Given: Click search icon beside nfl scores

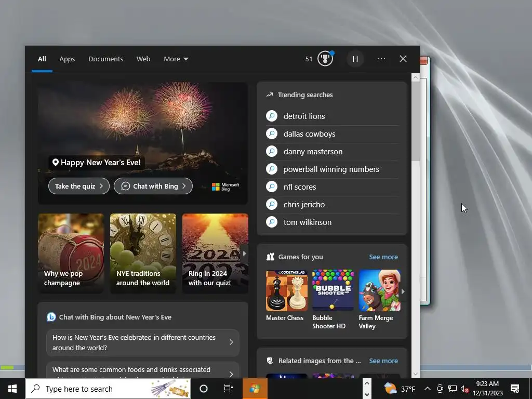Looking at the screenshot, I should (x=272, y=187).
